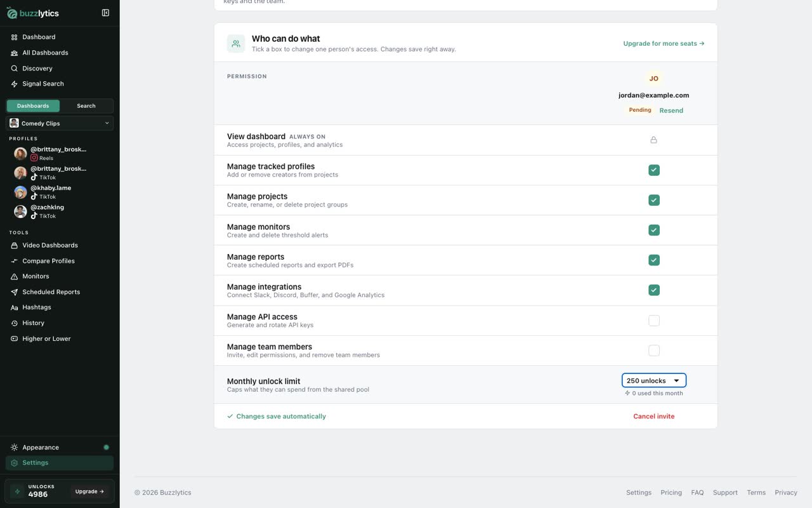This screenshot has width=812, height=508.
Task: Uncheck Manage monitors permission
Action: pos(654,230)
